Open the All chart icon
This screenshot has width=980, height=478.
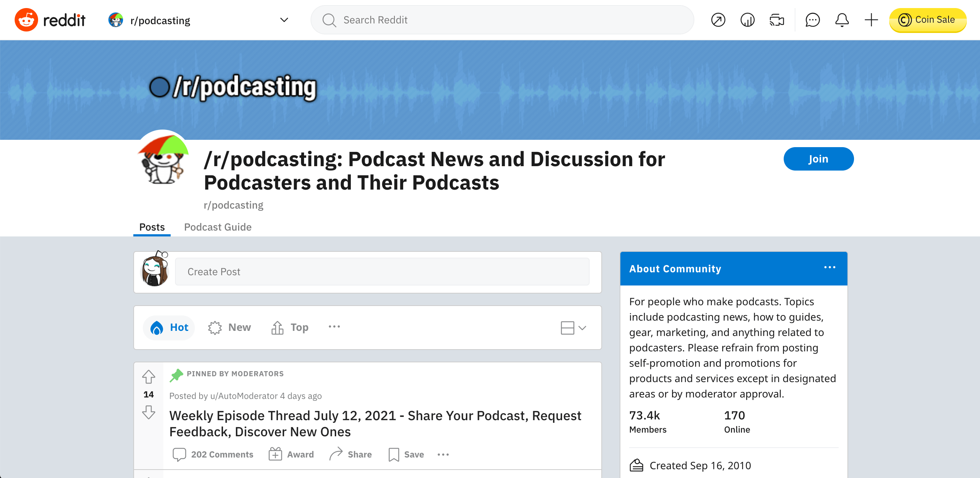pyautogui.click(x=747, y=20)
